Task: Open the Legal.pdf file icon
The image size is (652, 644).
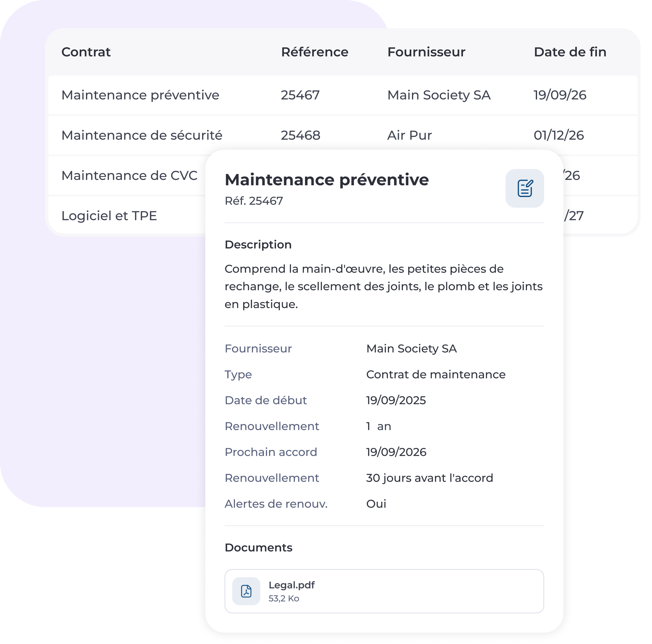Action: point(246,591)
